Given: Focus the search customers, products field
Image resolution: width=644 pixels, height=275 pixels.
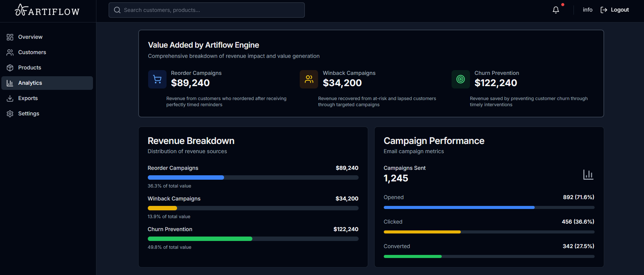Looking at the screenshot, I should [211, 10].
